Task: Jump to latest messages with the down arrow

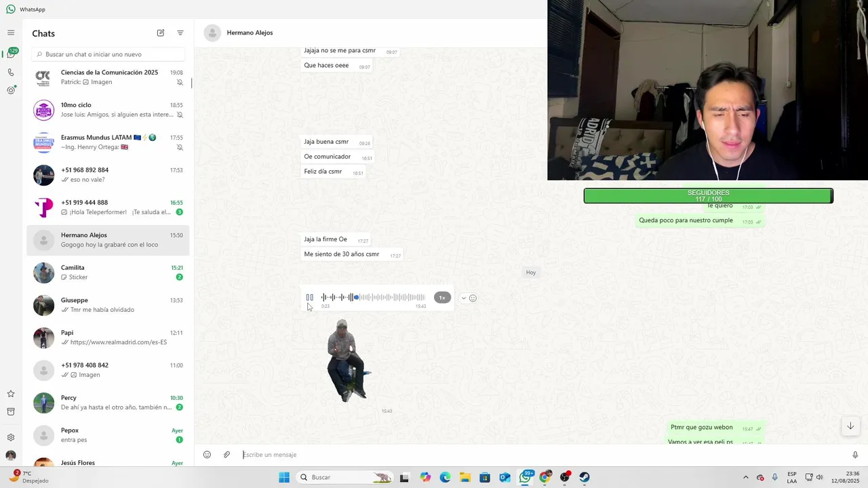Action: [x=850, y=426]
